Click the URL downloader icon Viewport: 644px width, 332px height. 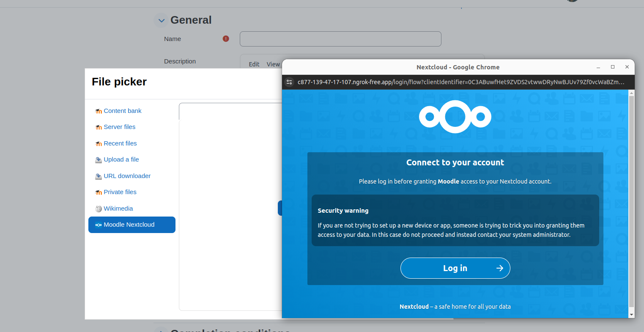tap(99, 176)
